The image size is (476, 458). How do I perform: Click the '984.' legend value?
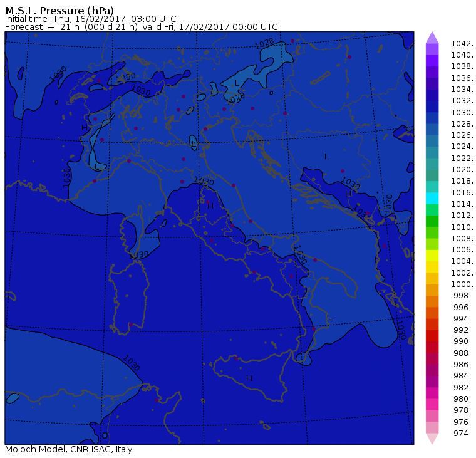pyautogui.click(x=463, y=376)
